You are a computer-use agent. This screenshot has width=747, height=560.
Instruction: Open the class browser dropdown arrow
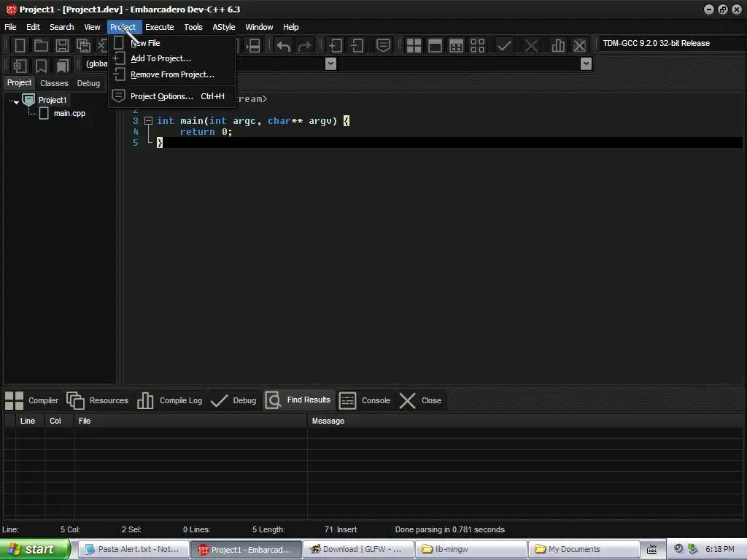point(330,64)
